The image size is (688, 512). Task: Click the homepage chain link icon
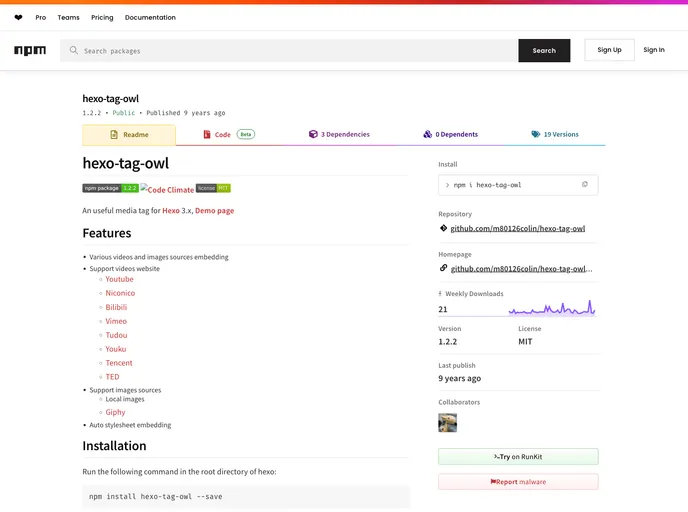pos(443,268)
